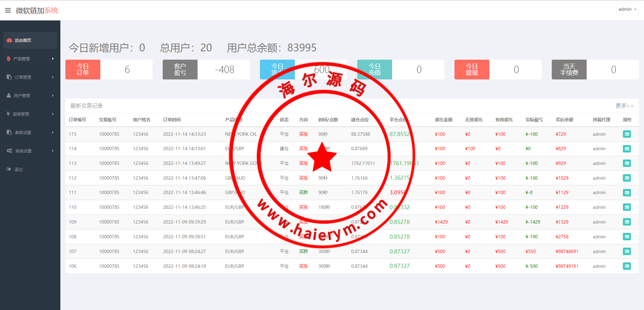Select 订单管理 in the sidebar

tap(23, 77)
